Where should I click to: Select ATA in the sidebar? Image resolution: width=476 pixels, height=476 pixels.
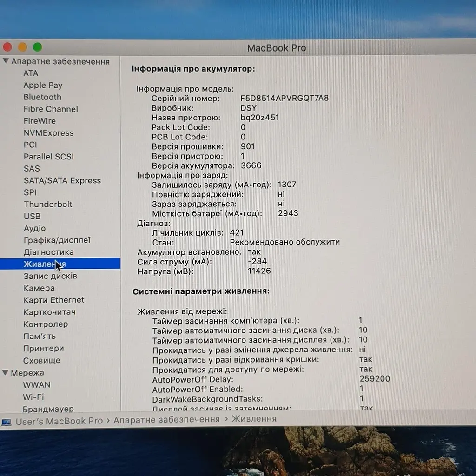pyautogui.click(x=31, y=73)
